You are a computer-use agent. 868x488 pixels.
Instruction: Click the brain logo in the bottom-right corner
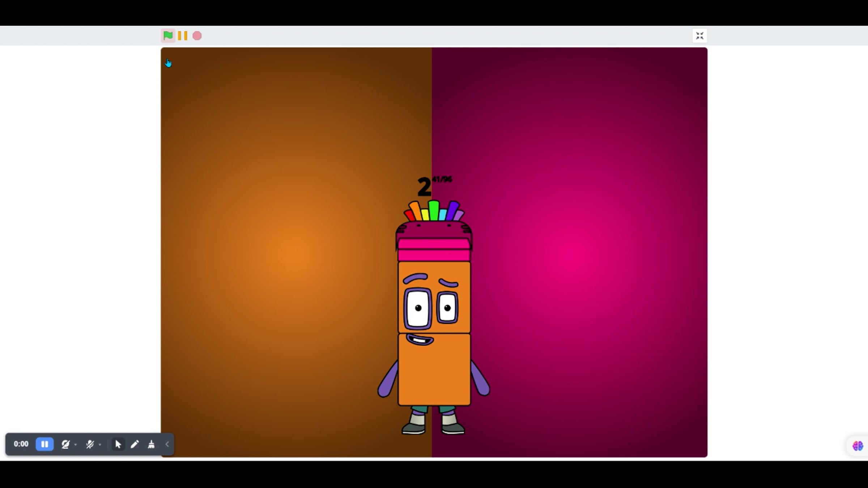[857, 446]
